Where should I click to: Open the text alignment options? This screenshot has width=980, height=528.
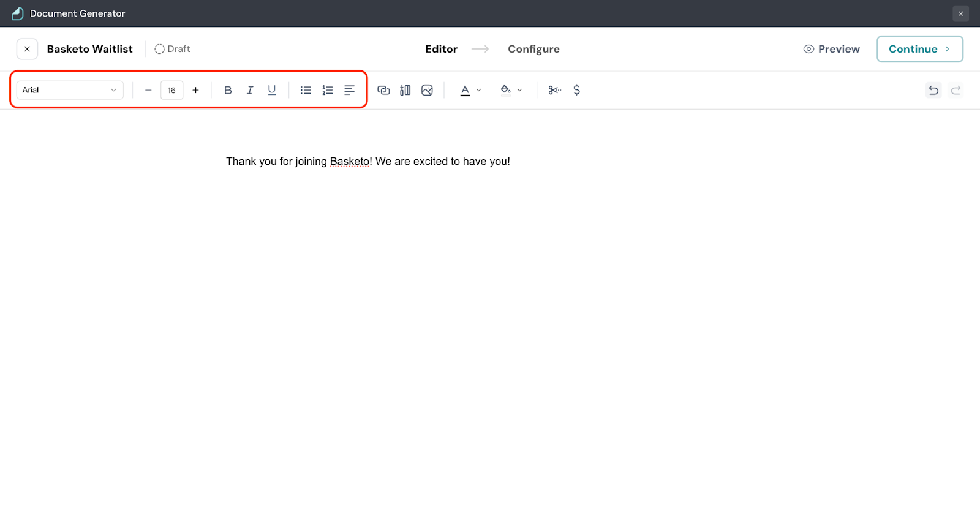(349, 90)
